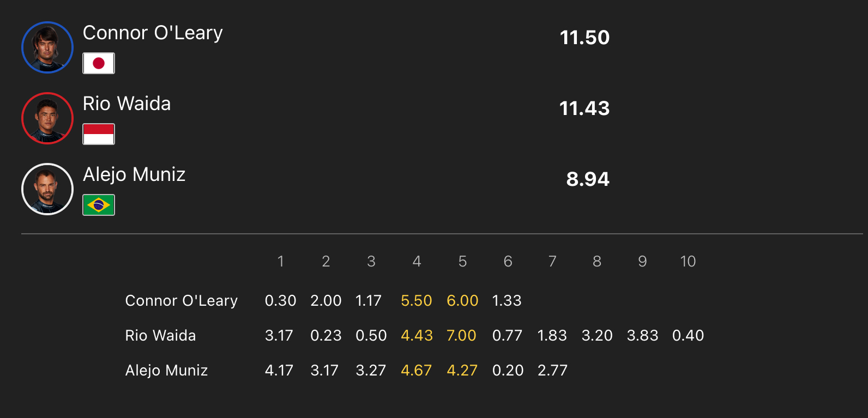The image size is (868, 418).
Task: Open Rio Waida's profile photo
Action: (x=47, y=118)
